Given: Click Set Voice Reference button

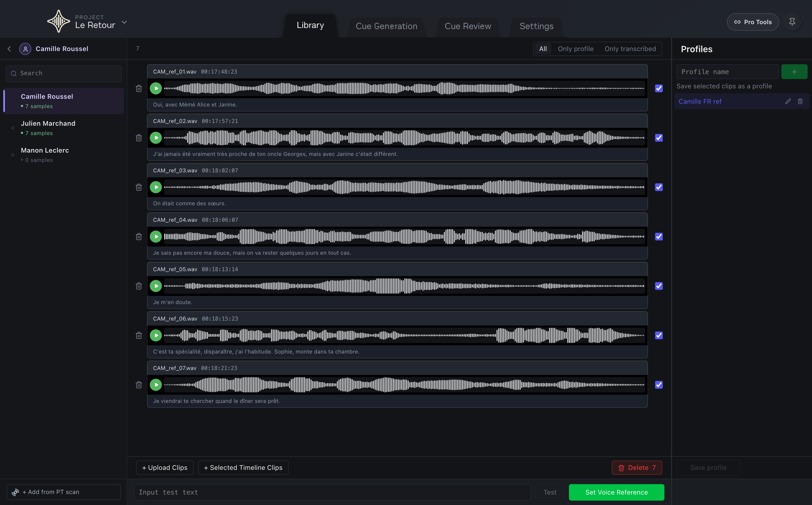Looking at the screenshot, I should tap(616, 492).
